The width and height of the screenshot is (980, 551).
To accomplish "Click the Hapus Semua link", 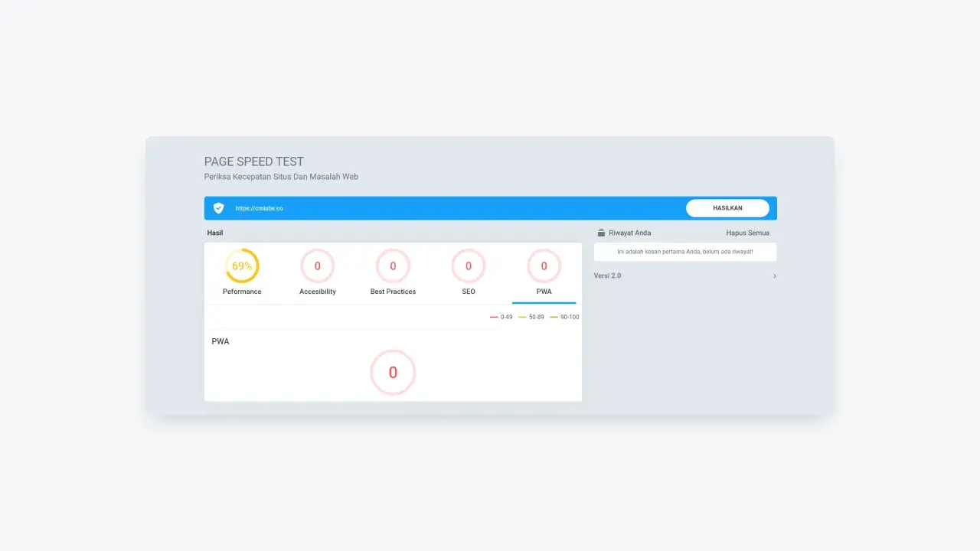I will point(747,233).
